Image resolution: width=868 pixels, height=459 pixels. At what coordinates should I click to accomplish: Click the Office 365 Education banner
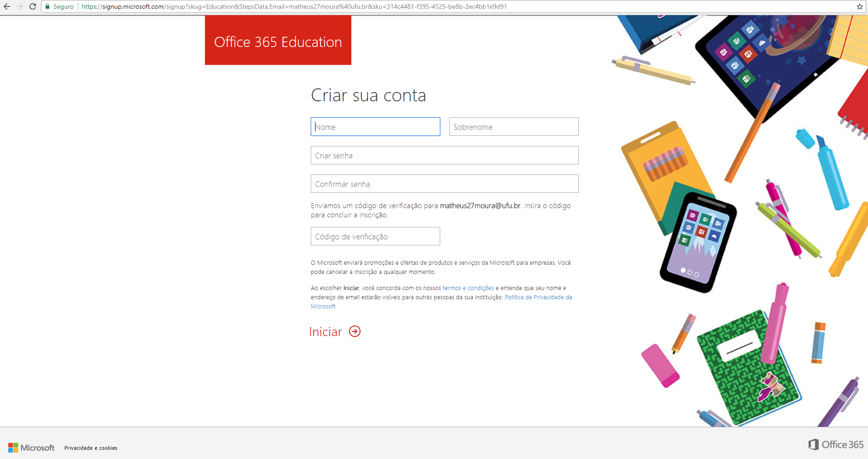point(278,41)
